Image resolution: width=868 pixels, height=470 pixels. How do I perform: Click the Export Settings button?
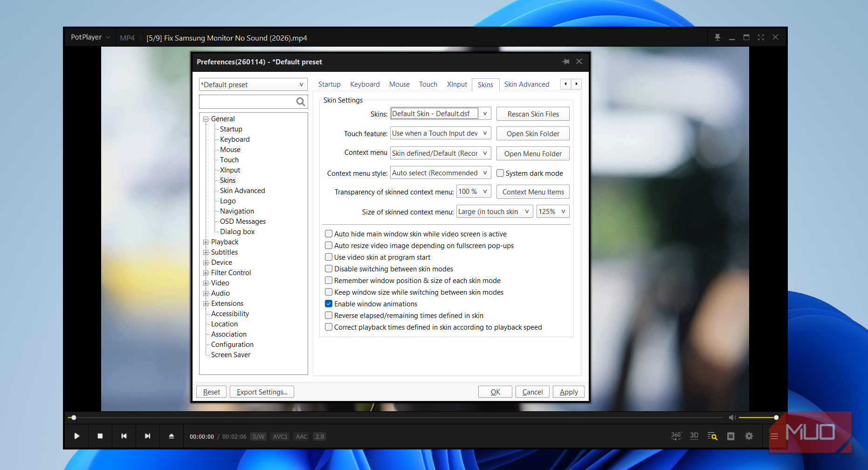pyautogui.click(x=262, y=392)
